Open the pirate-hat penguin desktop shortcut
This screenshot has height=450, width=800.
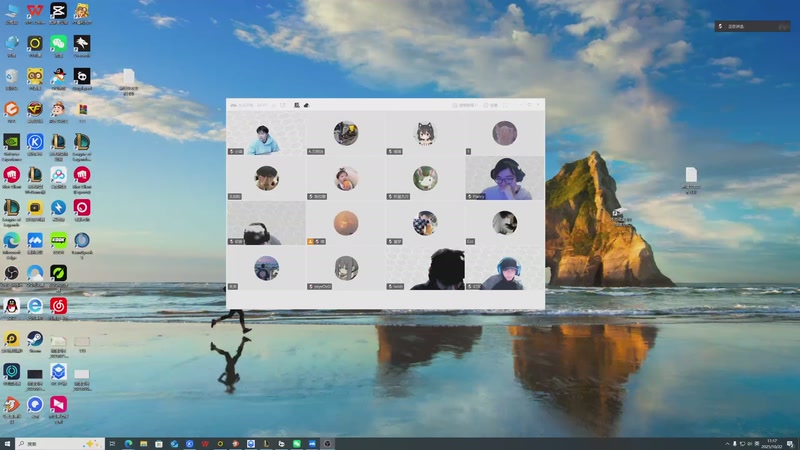(58, 79)
